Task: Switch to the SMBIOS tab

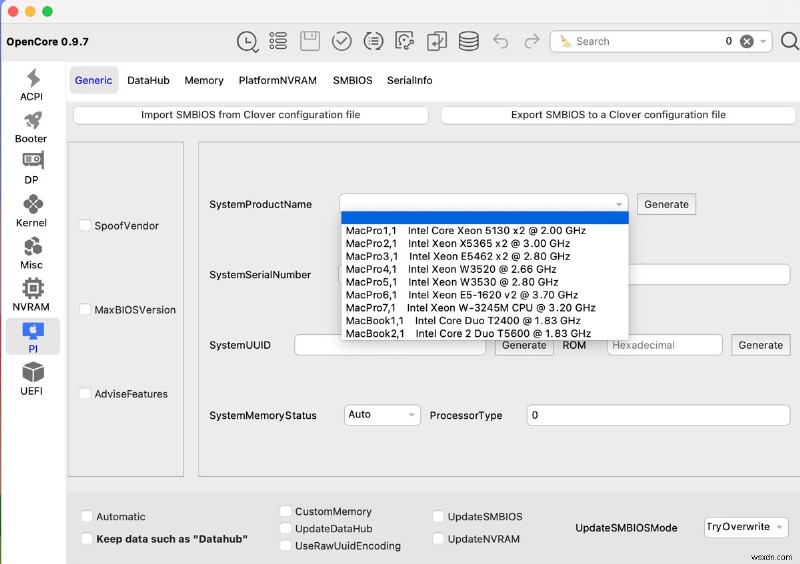Action: (x=353, y=80)
